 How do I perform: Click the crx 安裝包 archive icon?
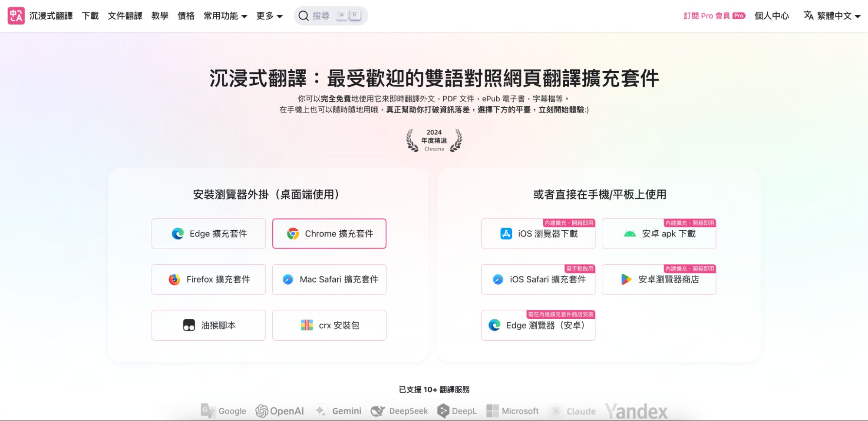307,325
